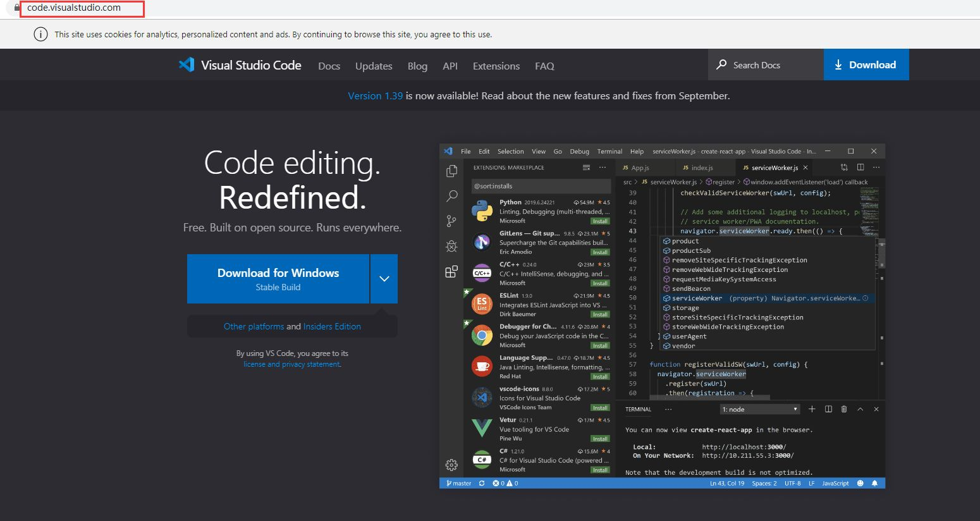This screenshot has height=521, width=980.
Task: Click the Vetur extension icon
Action: [x=482, y=428]
